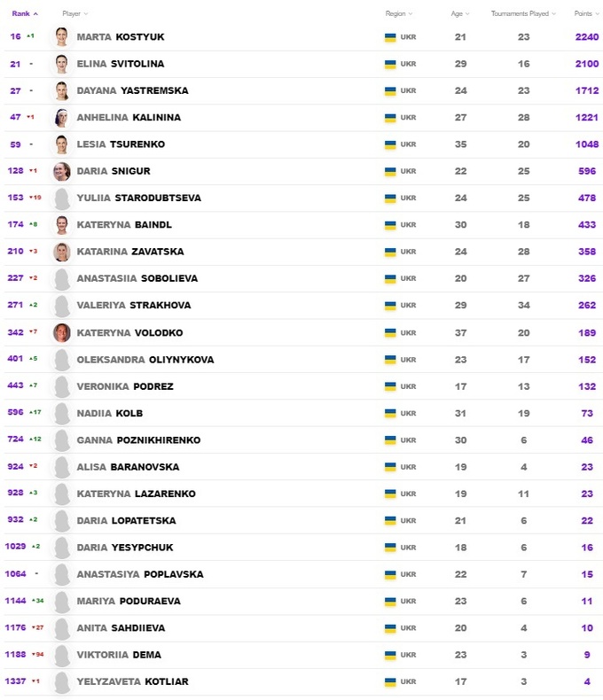603x700 pixels.
Task: Sort by the Points column header
Action: point(585,14)
